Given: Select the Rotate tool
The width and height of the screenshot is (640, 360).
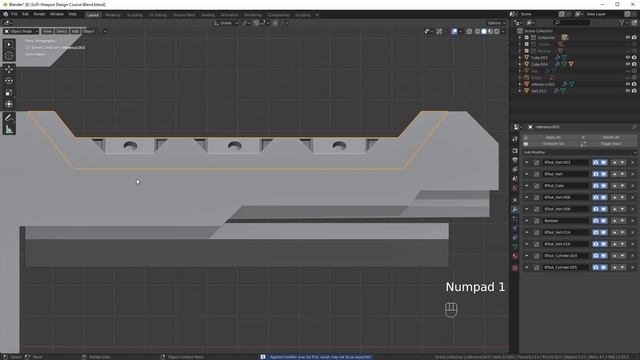Looking at the screenshot, I should tap(9, 81).
